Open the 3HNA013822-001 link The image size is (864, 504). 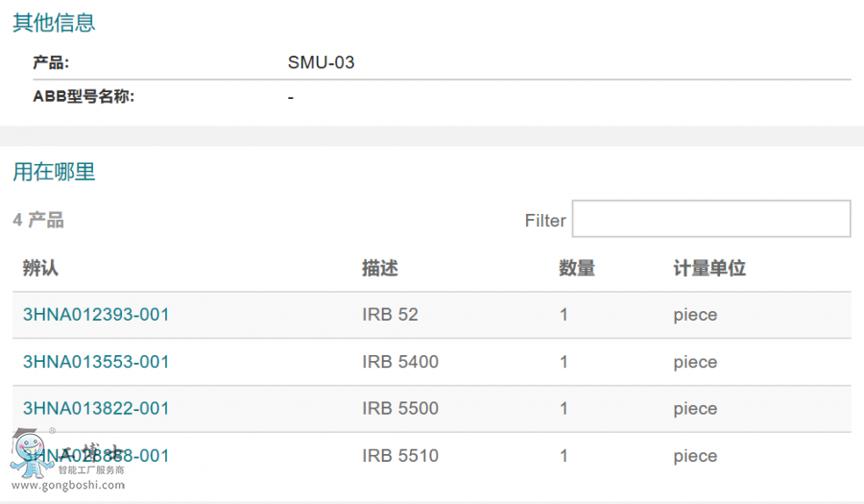pos(96,409)
